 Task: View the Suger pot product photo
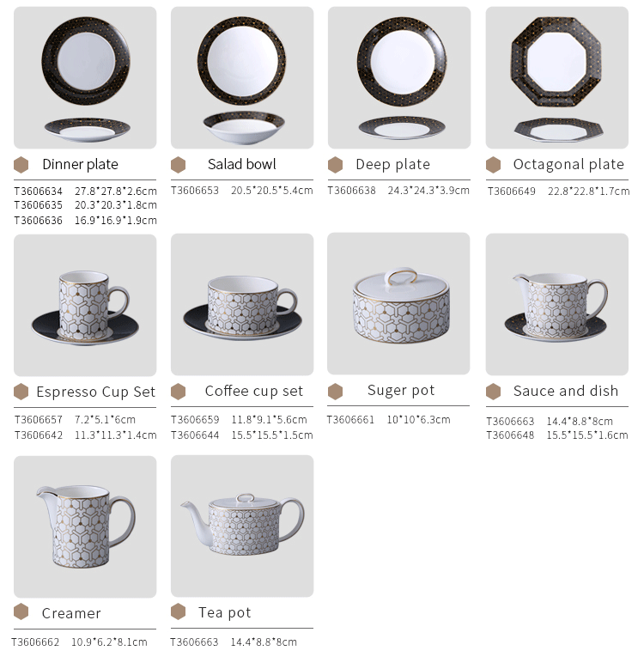point(398,304)
